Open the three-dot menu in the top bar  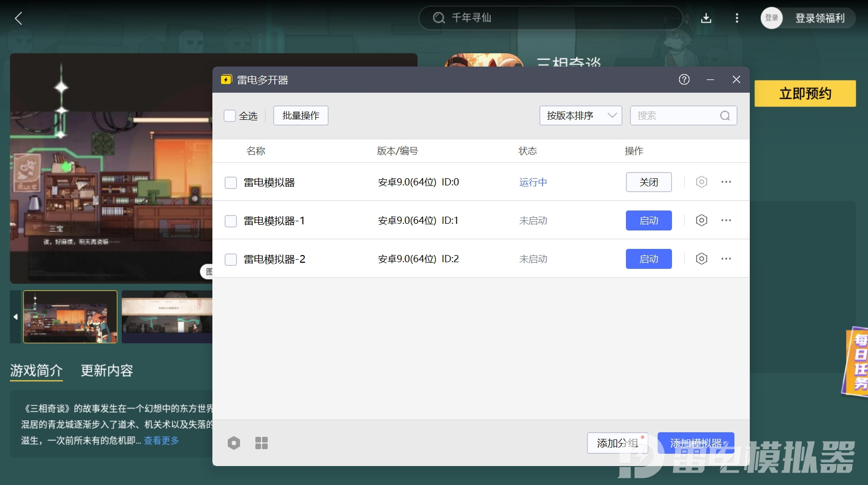(737, 18)
